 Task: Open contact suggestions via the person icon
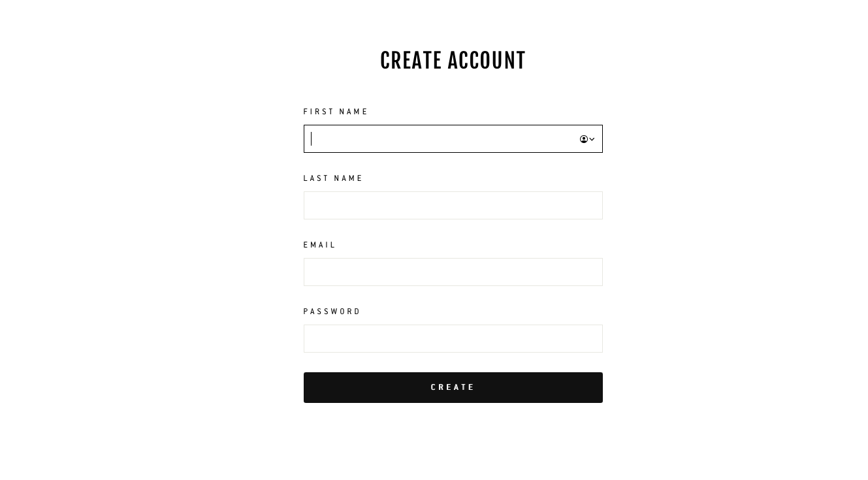click(584, 139)
